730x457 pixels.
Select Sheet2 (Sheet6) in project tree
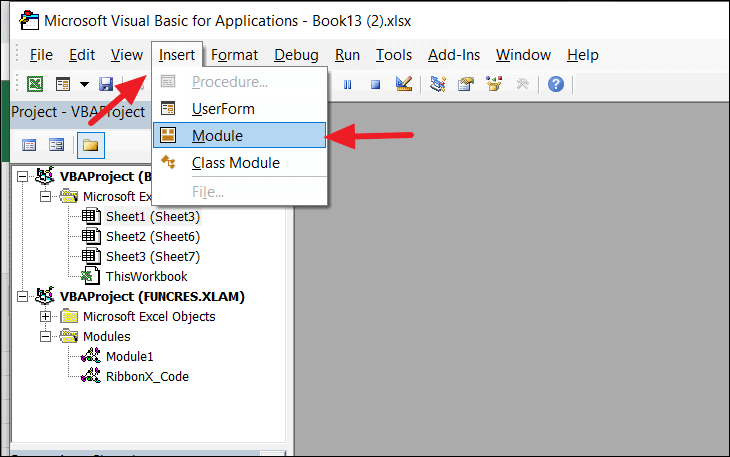tap(153, 236)
